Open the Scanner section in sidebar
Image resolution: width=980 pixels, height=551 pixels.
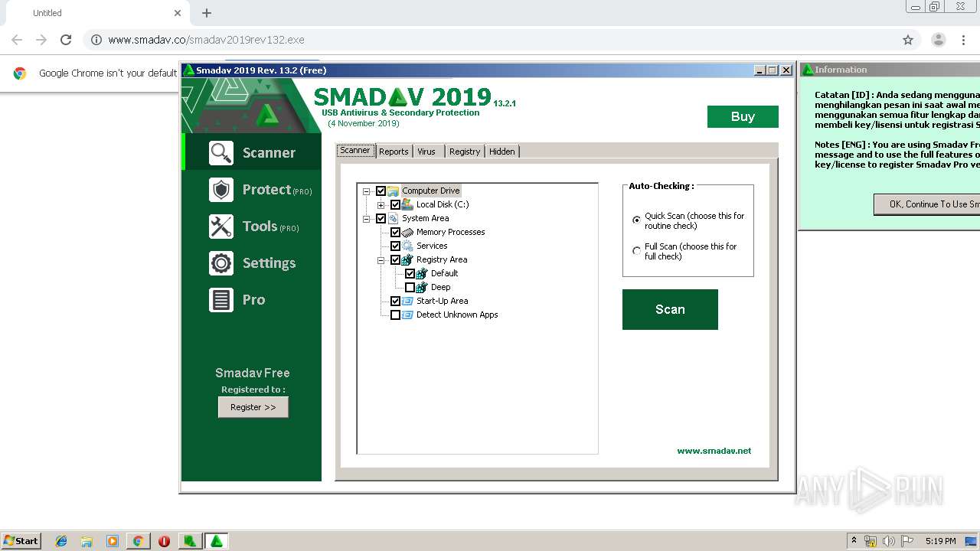[x=252, y=152]
